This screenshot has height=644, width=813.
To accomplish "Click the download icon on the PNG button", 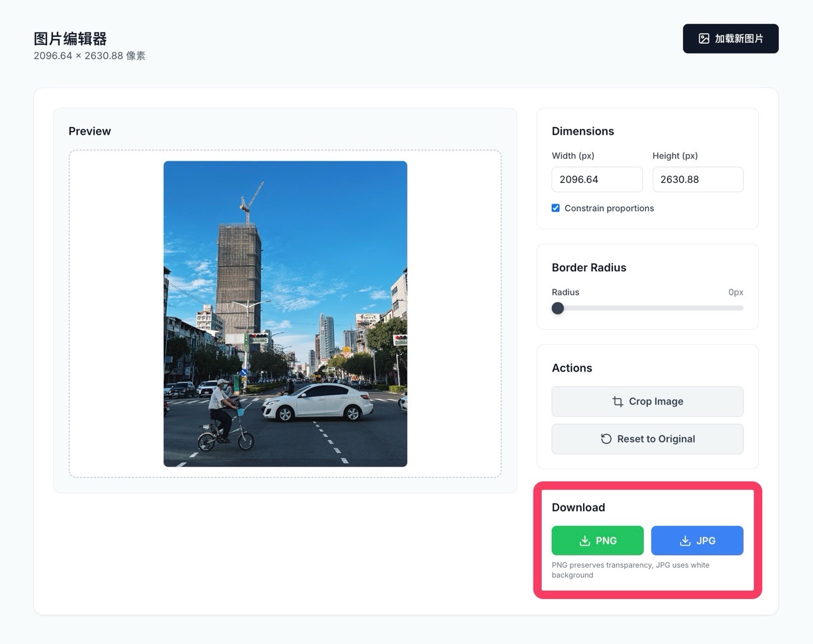I will pos(585,540).
